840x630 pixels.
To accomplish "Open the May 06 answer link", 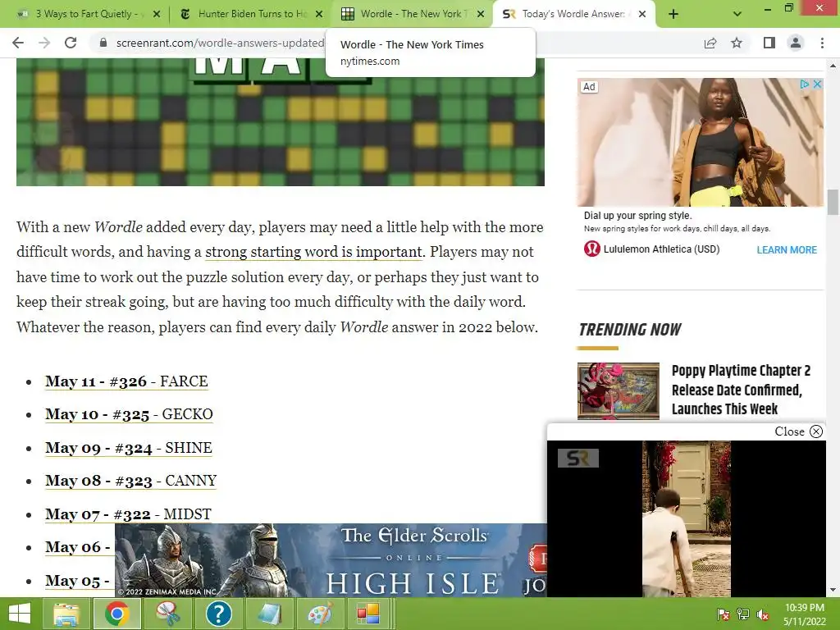I will pos(78,547).
